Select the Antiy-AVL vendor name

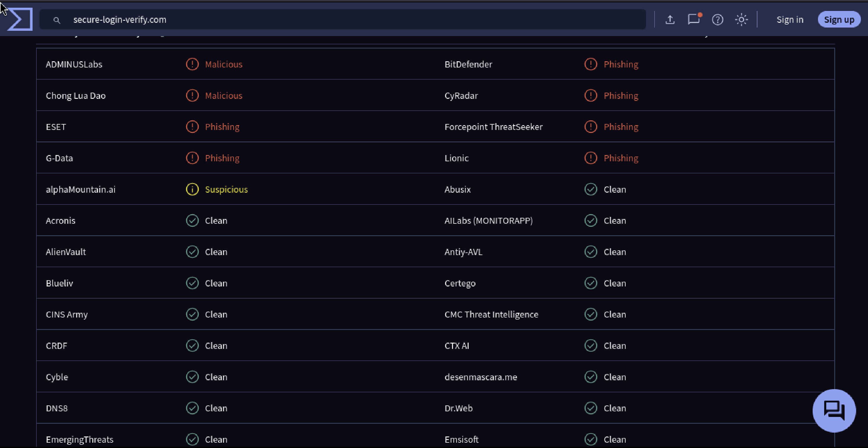(464, 252)
